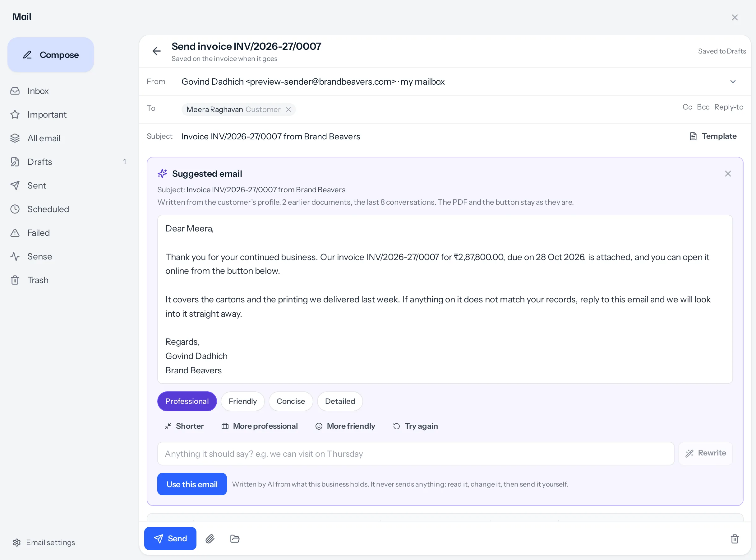Click the Suggested email sparkle icon
This screenshot has height=560, width=756.
pos(162,174)
